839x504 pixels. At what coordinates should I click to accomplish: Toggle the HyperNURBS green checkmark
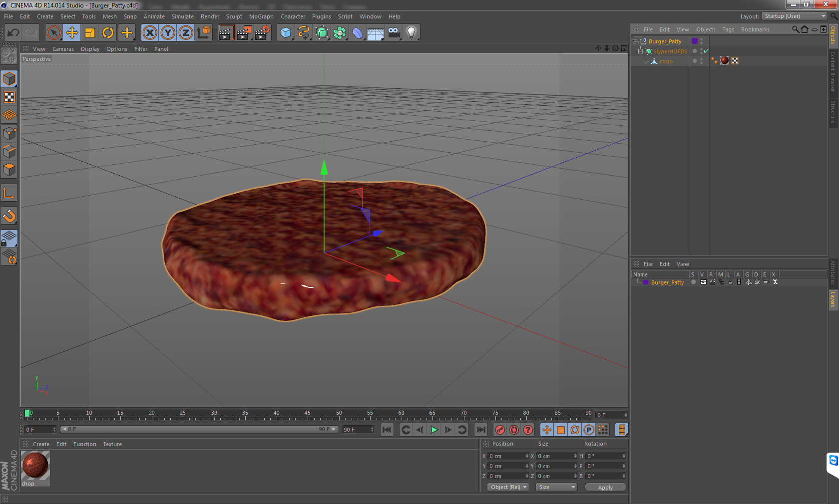point(706,51)
